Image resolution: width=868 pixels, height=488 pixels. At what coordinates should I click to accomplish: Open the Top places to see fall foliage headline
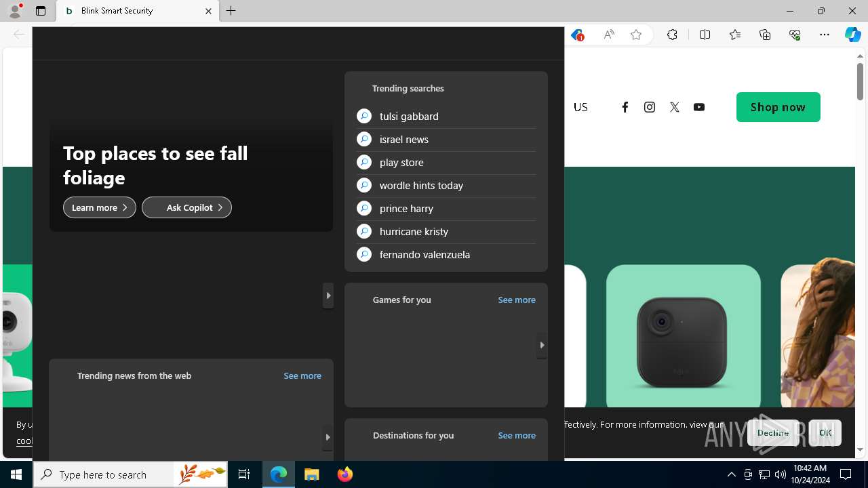tap(155, 165)
